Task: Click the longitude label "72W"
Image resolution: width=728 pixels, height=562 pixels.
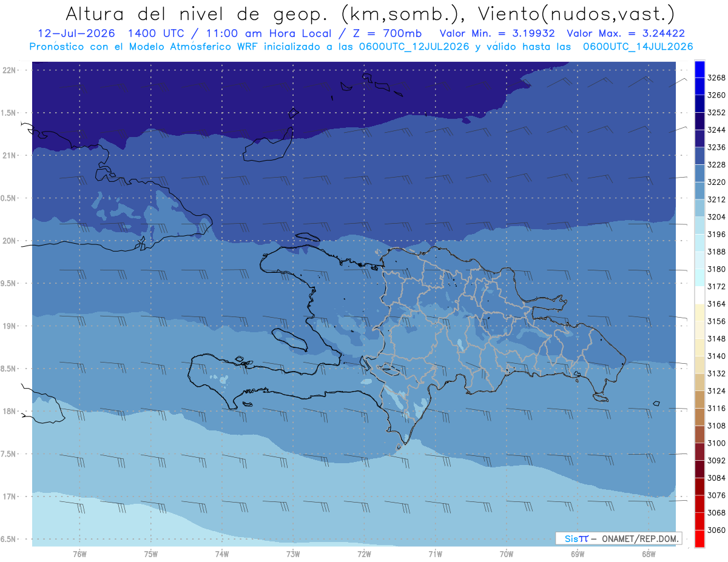Action: point(364,554)
